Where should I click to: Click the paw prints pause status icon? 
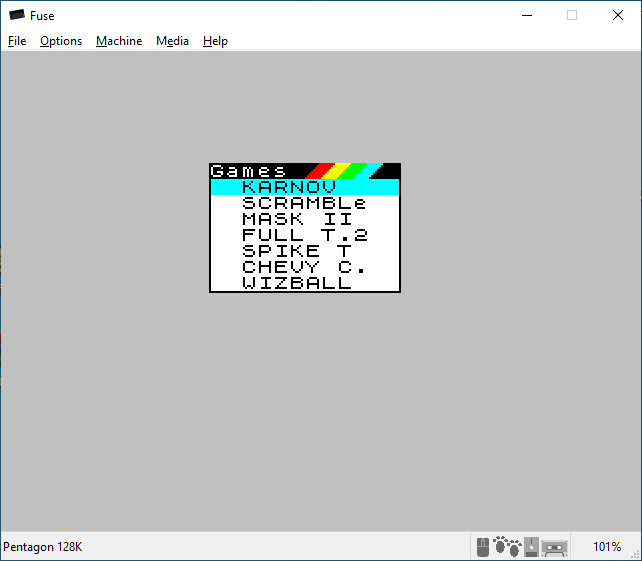(x=507, y=547)
